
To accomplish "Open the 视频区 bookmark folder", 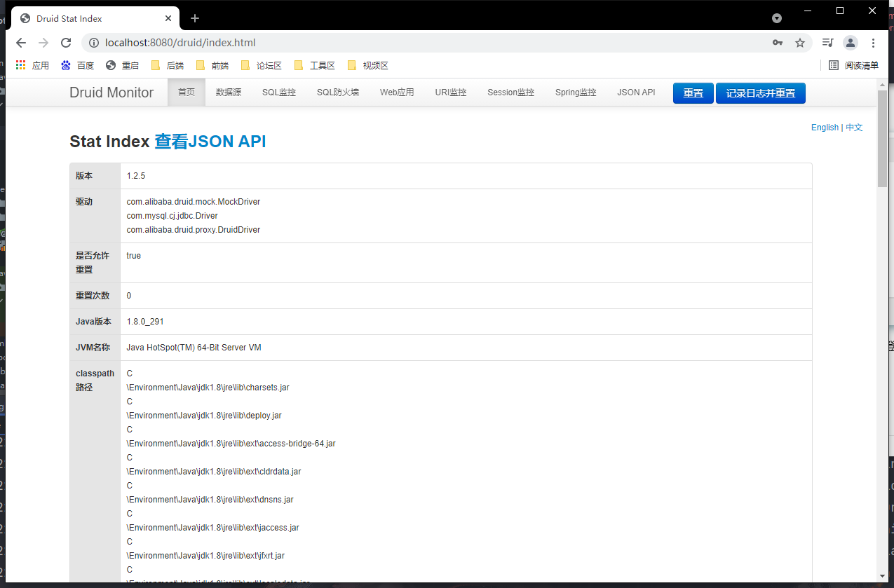I will tap(367, 65).
